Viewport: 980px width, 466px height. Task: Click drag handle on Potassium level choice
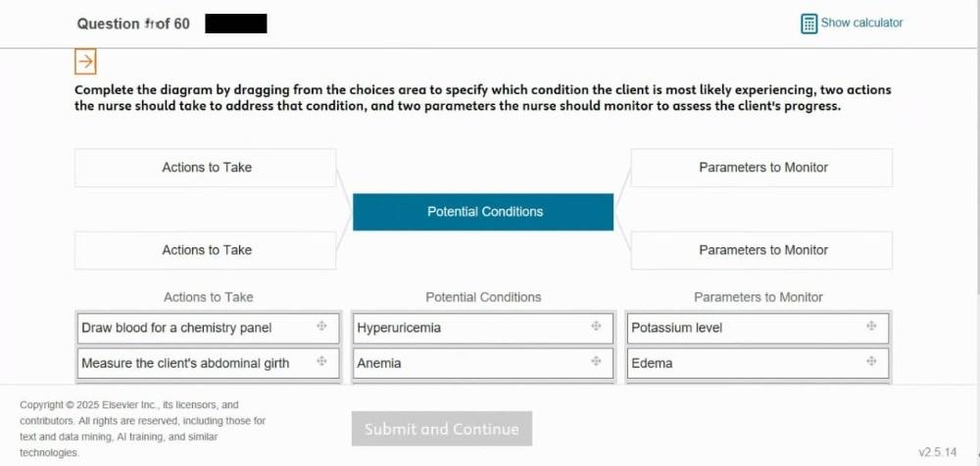coord(871,327)
